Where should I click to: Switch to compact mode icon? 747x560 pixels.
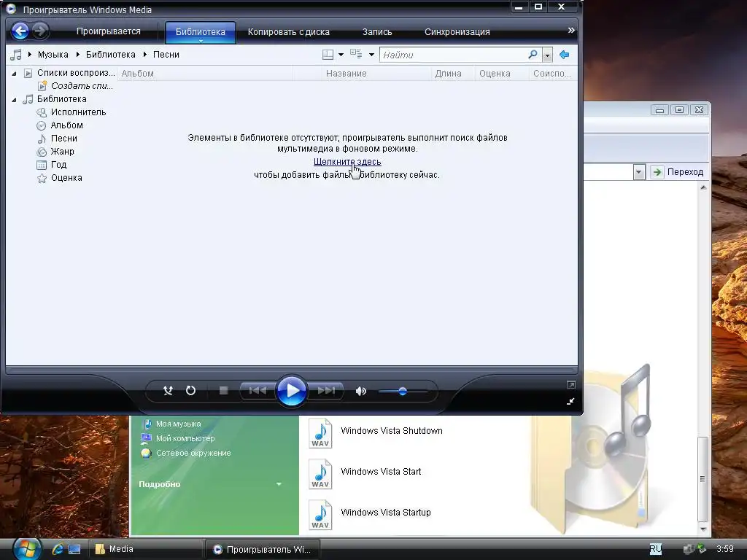[x=570, y=402]
